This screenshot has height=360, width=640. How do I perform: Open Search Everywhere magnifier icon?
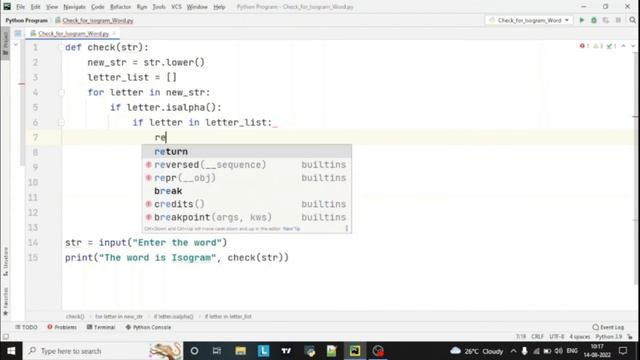[x=632, y=20]
